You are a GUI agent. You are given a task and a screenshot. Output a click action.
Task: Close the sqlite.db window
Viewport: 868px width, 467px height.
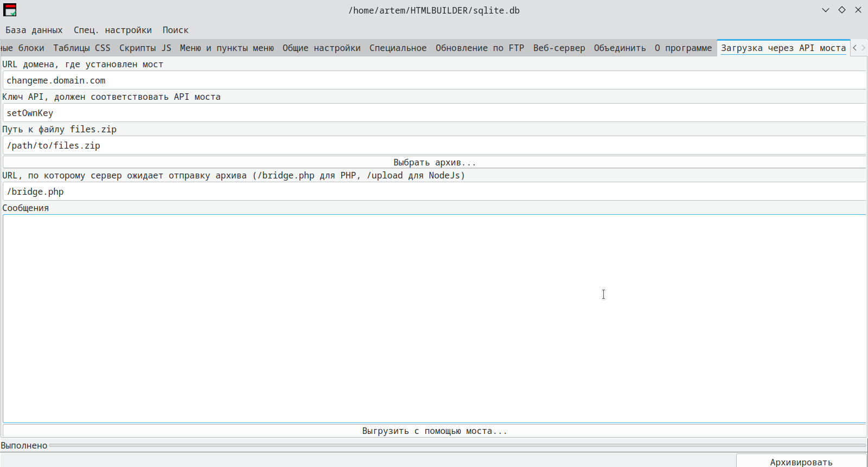[858, 10]
